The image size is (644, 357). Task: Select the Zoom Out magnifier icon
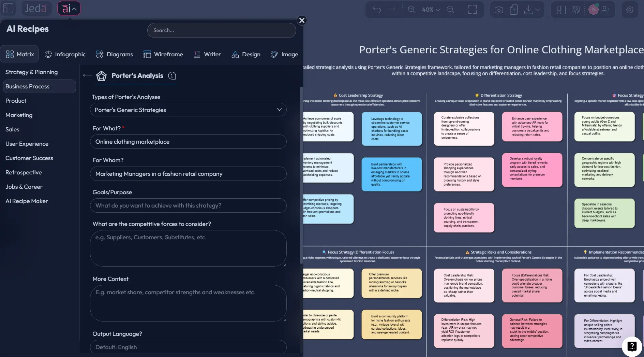tap(451, 9)
